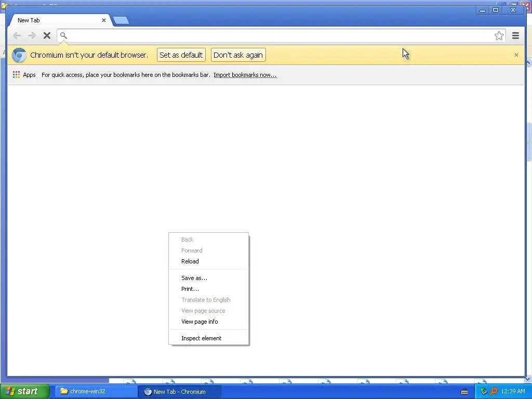Set Chromium as default browser
Viewport: 532px width, 399px height.
(181, 55)
